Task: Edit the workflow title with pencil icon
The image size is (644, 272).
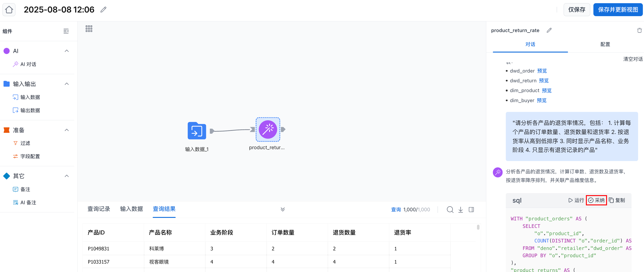Action: [x=103, y=10]
